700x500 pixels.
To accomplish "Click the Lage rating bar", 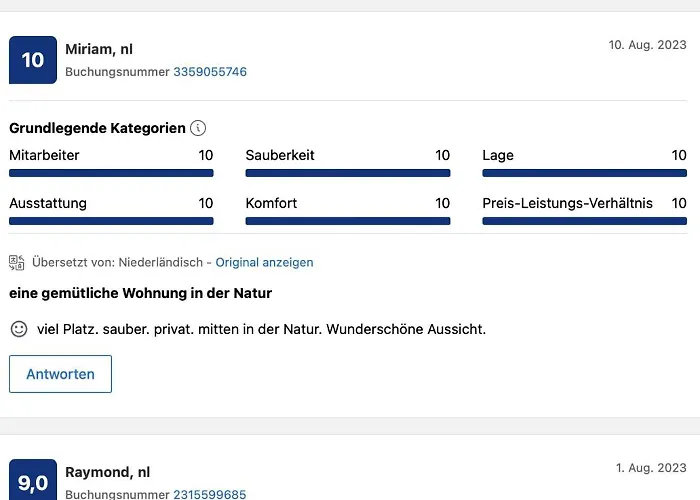I will [584, 173].
